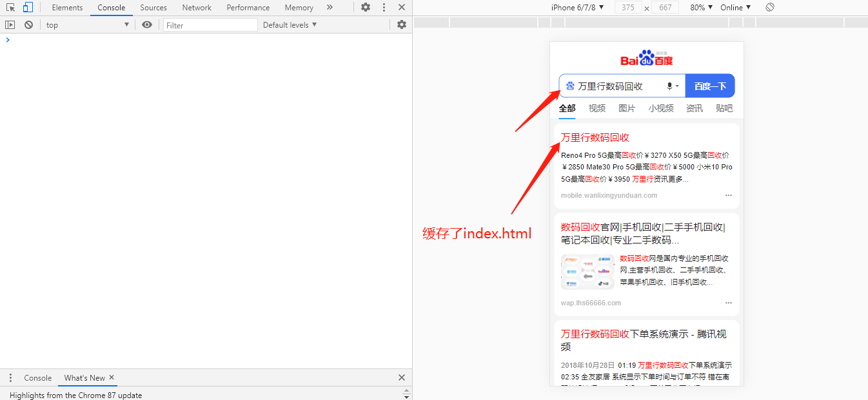Select the 视频 results tab

coord(597,108)
